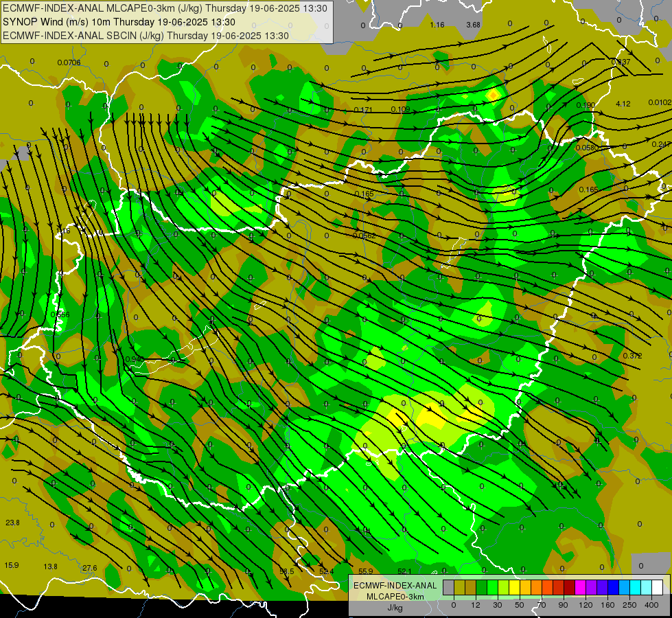Click the legend label 12
Viewport: 672px width, 618px height.
(x=476, y=605)
